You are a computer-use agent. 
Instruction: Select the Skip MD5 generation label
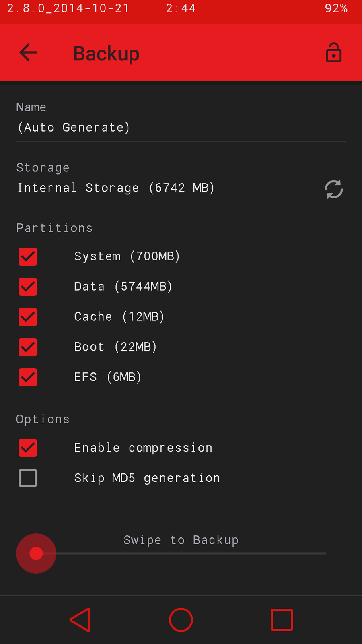point(147,478)
